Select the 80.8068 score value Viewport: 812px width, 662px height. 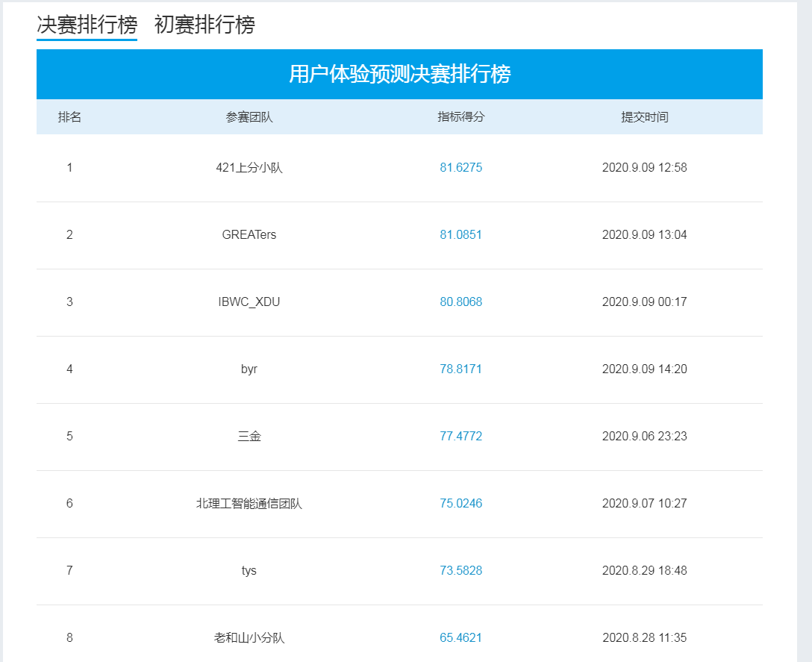pyautogui.click(x=460, y=302)
